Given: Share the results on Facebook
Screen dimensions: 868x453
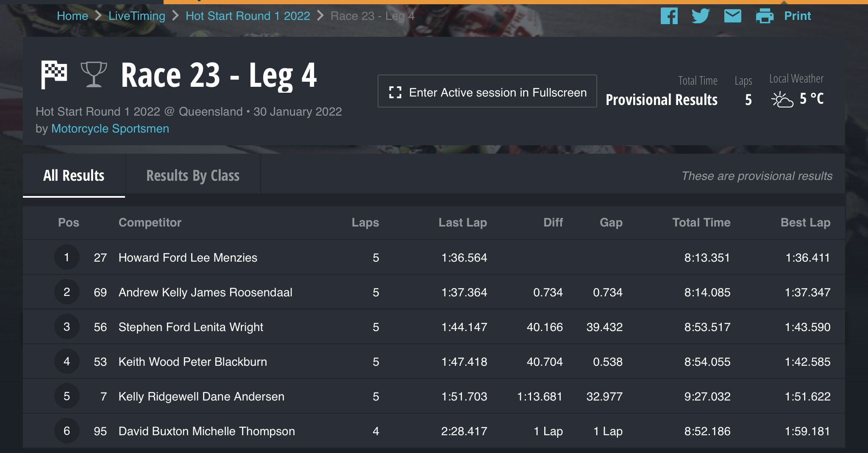Looking at the screenshot, I should click(x=669, y=16).
